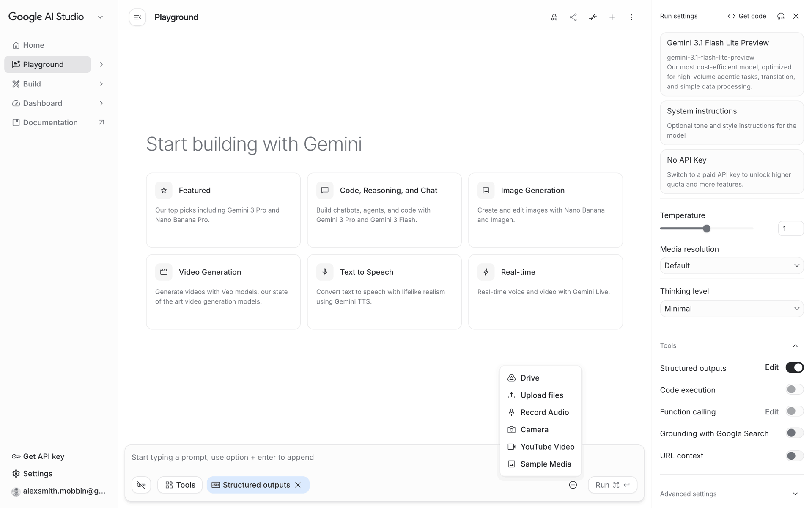Click the Text to Speech microphone icon

(325, 272)
